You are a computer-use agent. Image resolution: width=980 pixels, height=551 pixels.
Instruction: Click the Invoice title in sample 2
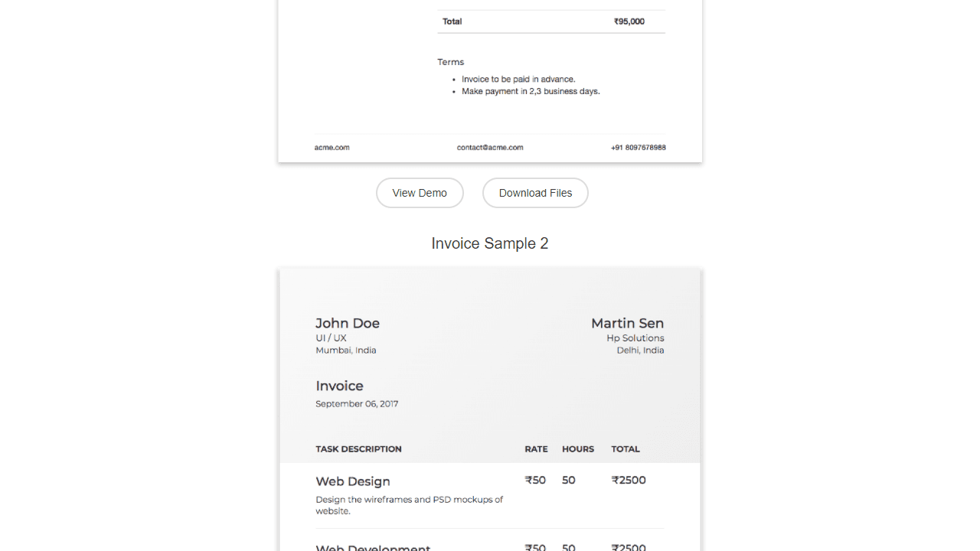point(339,386)
